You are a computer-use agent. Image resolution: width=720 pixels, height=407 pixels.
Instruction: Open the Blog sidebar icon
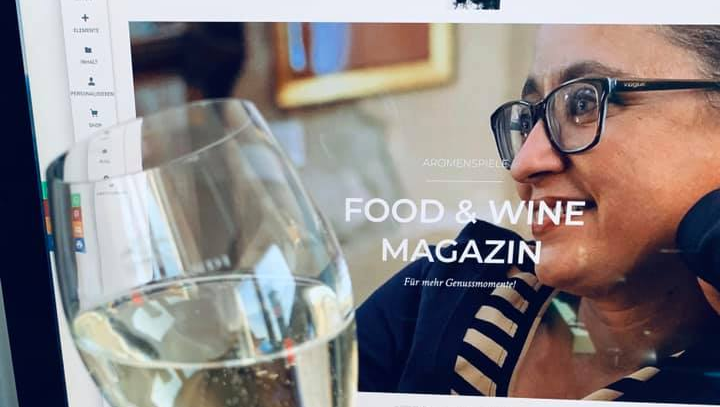coord(105,151)
